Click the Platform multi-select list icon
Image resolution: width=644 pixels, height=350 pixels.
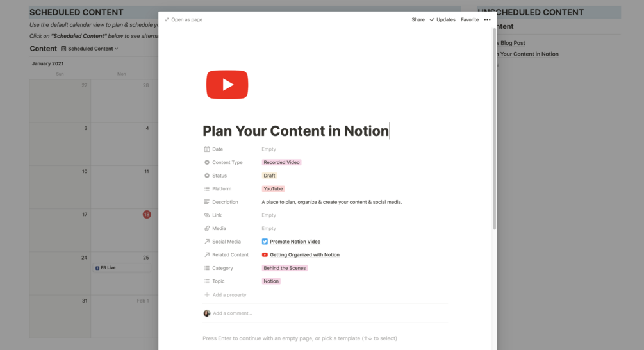point(207,188)
